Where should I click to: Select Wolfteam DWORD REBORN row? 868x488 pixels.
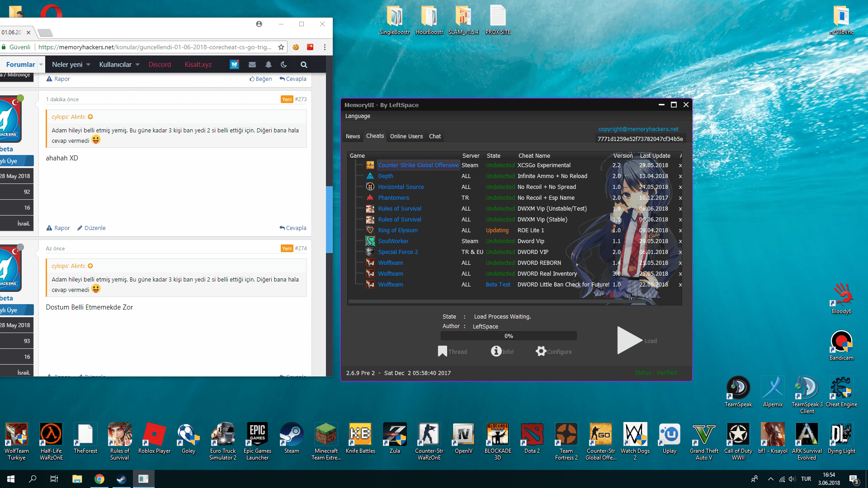(515, 263)
